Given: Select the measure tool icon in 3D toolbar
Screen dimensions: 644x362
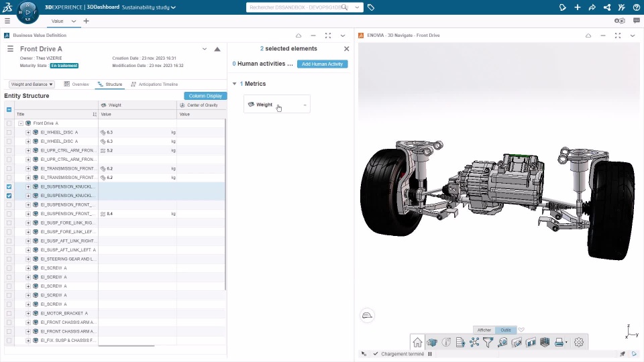Looking at the screenshot, I should coord(502,343).
